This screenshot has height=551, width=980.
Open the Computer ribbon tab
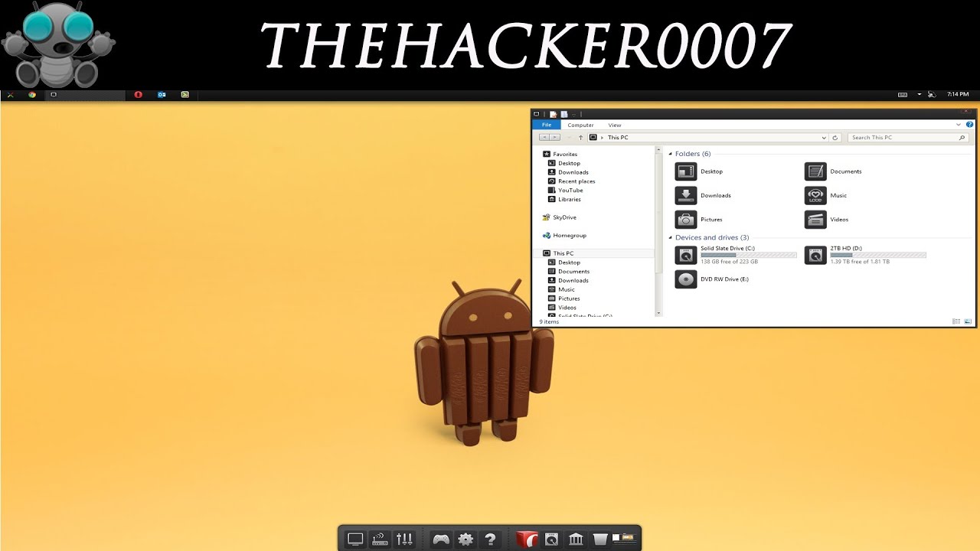click(x=580, y=125)
